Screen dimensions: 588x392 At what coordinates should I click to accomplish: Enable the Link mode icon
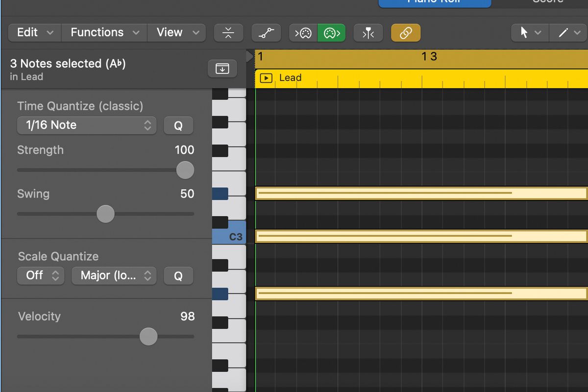pyautogui.click(x=405, y=33)
